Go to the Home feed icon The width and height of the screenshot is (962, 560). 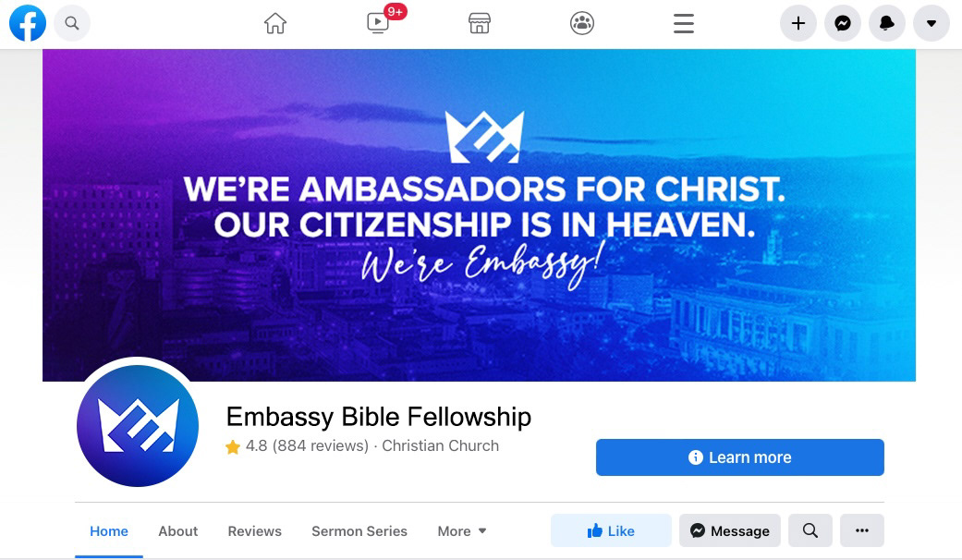[274, 23]
